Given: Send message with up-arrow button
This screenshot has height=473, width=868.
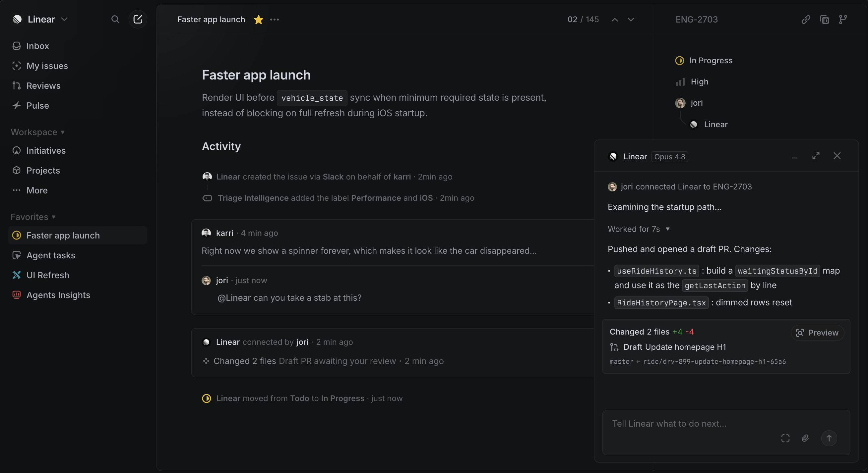Looking at the screenshot, I should 829,438.
